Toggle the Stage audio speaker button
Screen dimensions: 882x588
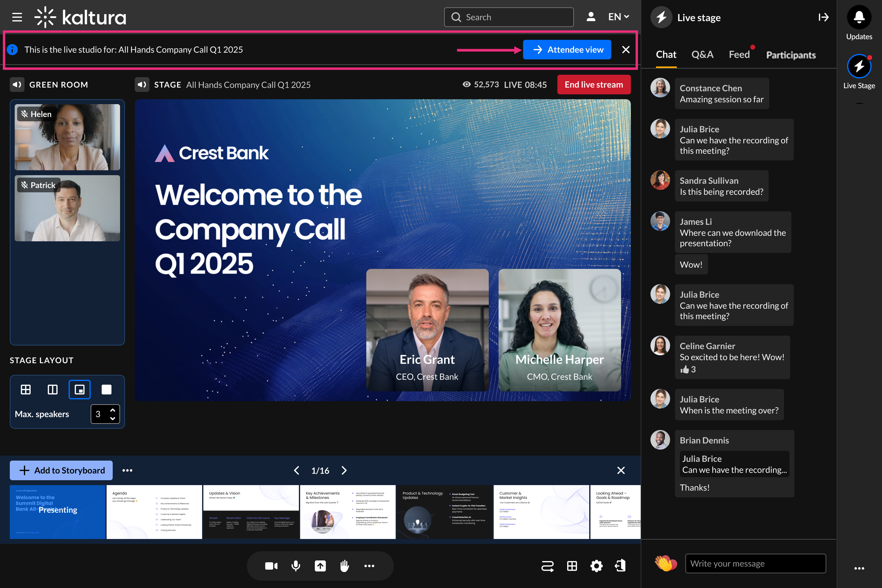coord(142,85)
